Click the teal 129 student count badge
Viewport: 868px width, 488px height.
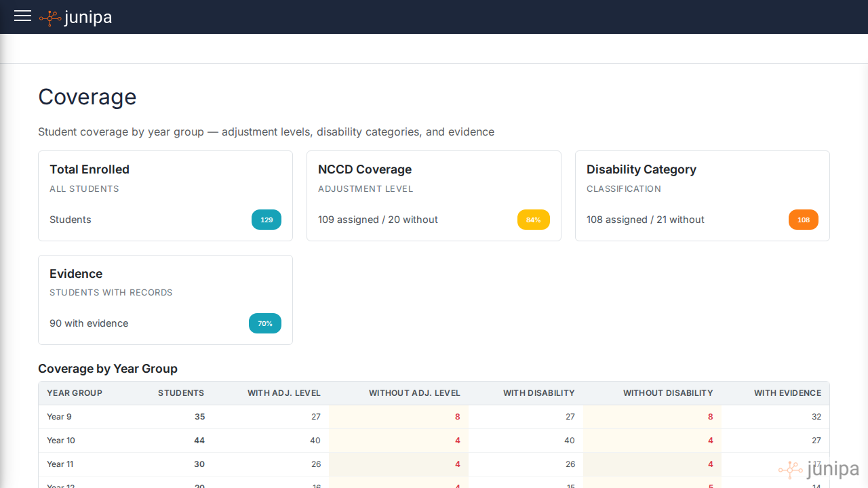[267, 220]
